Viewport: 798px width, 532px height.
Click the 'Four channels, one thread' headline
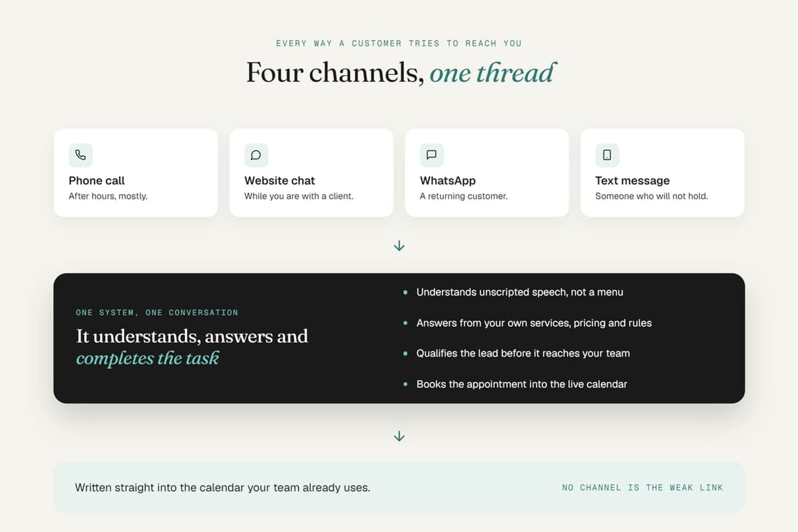pyautogui.click(x=401, y=72)
